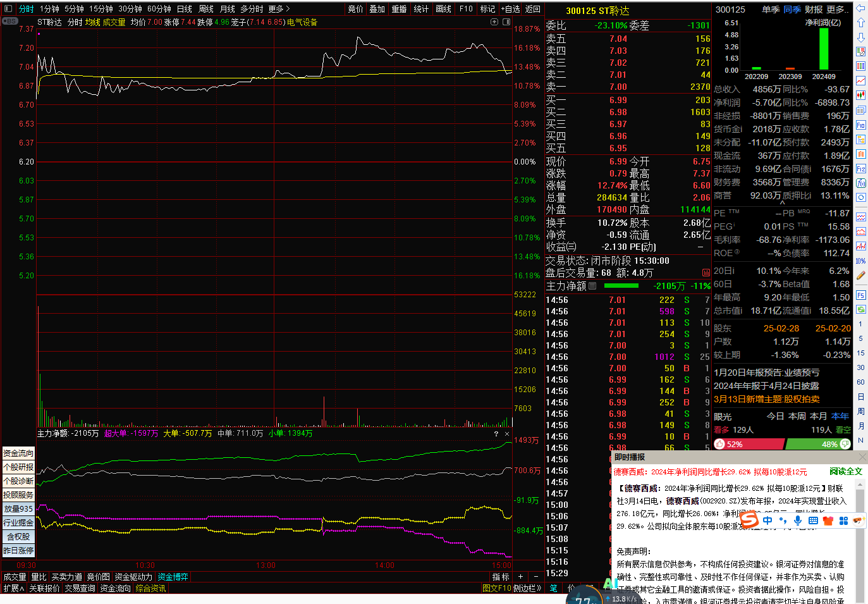The width and height of the screenshot is (868, 604).
Task: Click the +自选 add to watchlist button
Action: (x=510, y=9)
